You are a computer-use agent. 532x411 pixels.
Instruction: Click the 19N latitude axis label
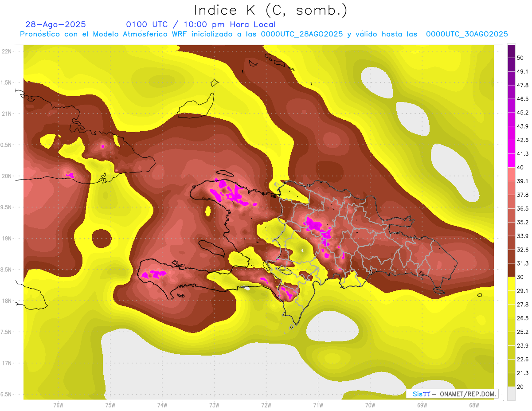pos(7,239)
